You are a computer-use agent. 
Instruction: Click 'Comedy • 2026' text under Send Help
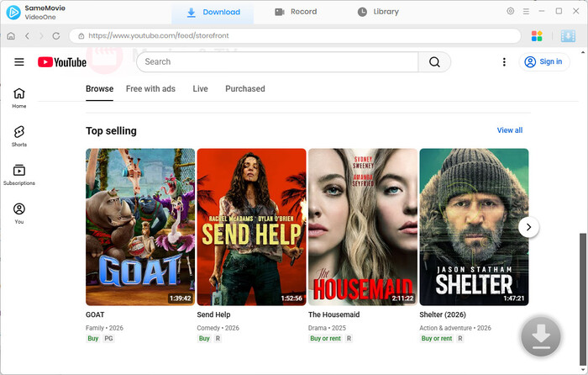[x=218, y=328]
